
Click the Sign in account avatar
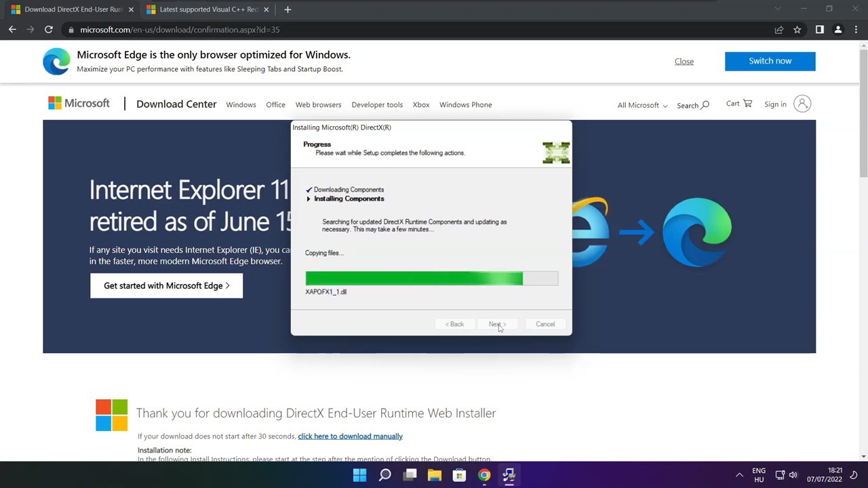click(x=802, y=104)
